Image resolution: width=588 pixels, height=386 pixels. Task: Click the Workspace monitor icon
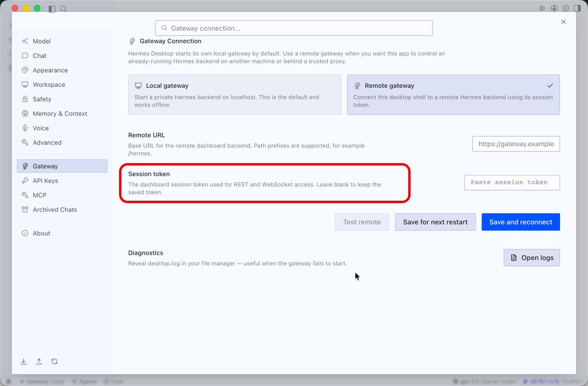point(25,84)
